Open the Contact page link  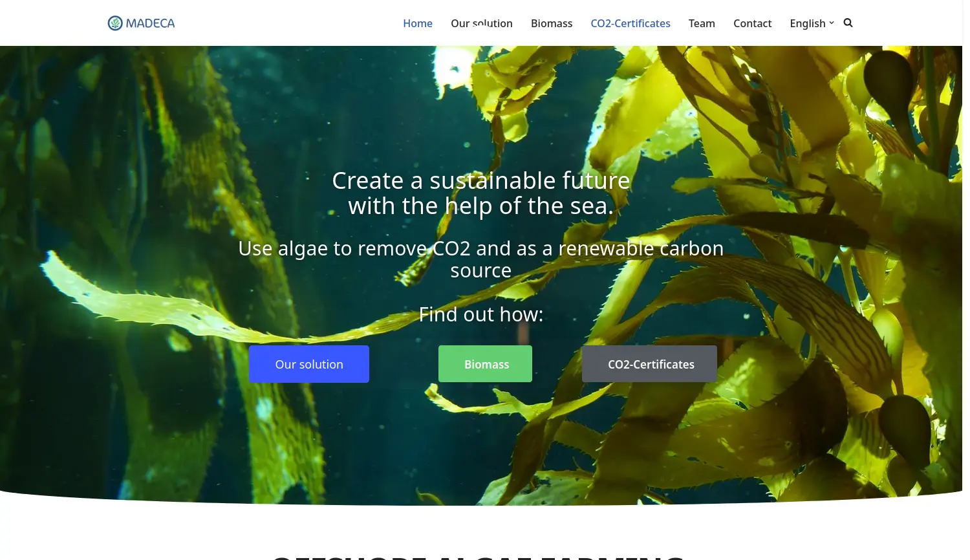pos(752,23)
